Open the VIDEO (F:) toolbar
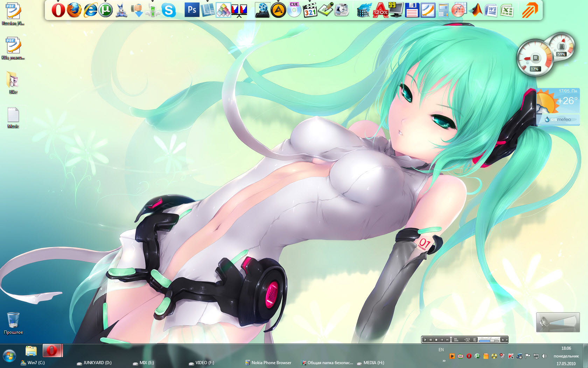This screenshot has width=588, height=368. tap(201, 363)
